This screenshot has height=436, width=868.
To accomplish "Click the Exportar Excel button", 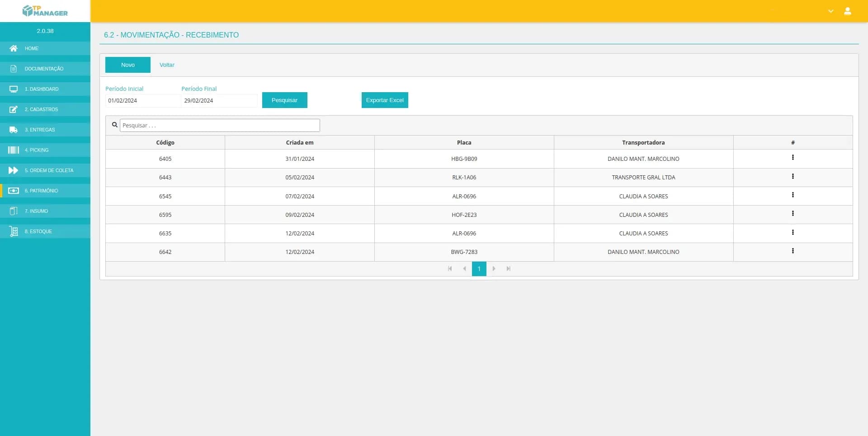I will pyautogui.click(x=385, y=100).
